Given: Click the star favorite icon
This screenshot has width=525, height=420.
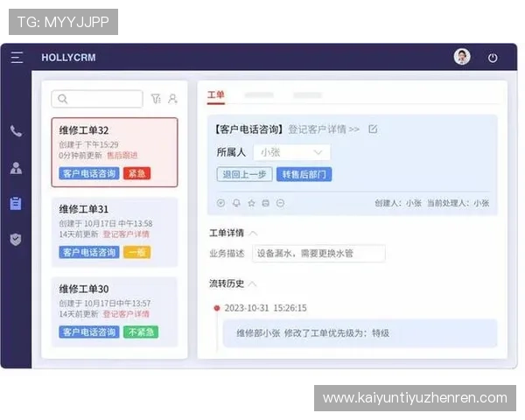Looking at the screenshot, I should pos(251,203).
